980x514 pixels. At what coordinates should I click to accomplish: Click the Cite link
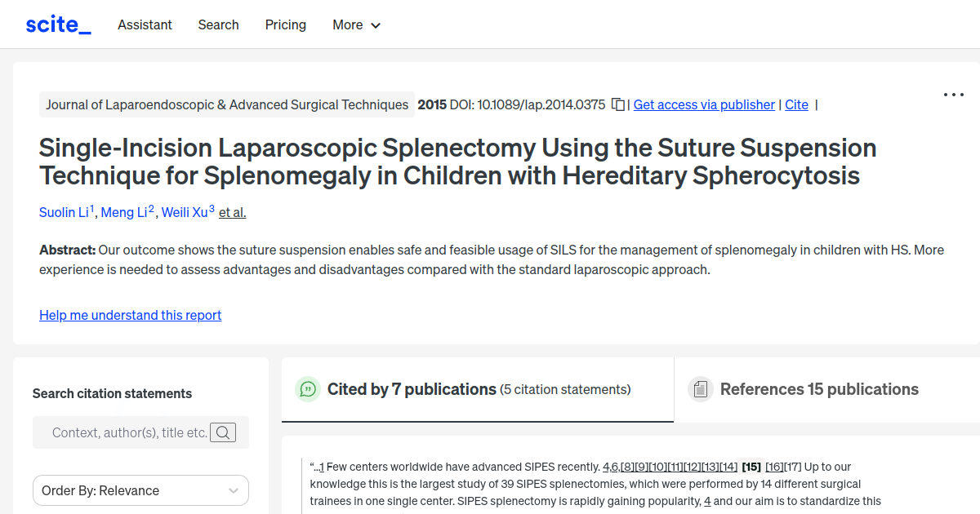click(x=796, y=104)
